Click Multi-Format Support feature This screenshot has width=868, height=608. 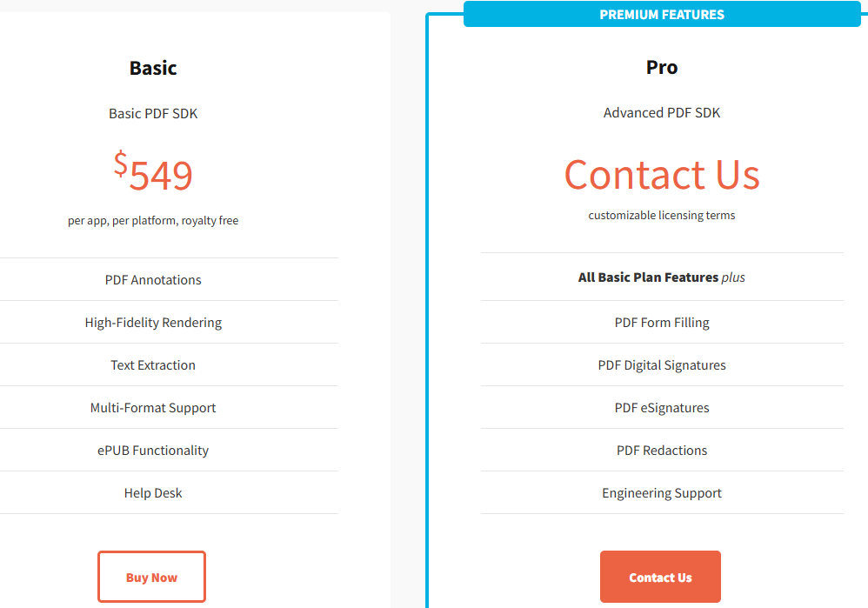pyautogui.click(x=153, y=408)
